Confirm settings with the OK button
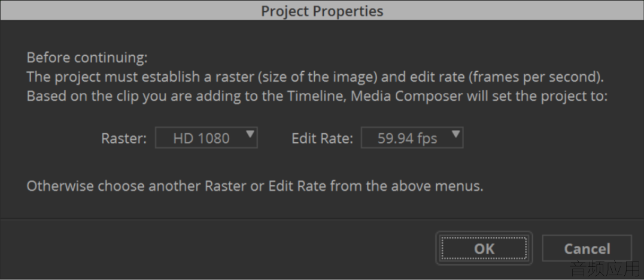The image size is (644, 280). (484, 248)
